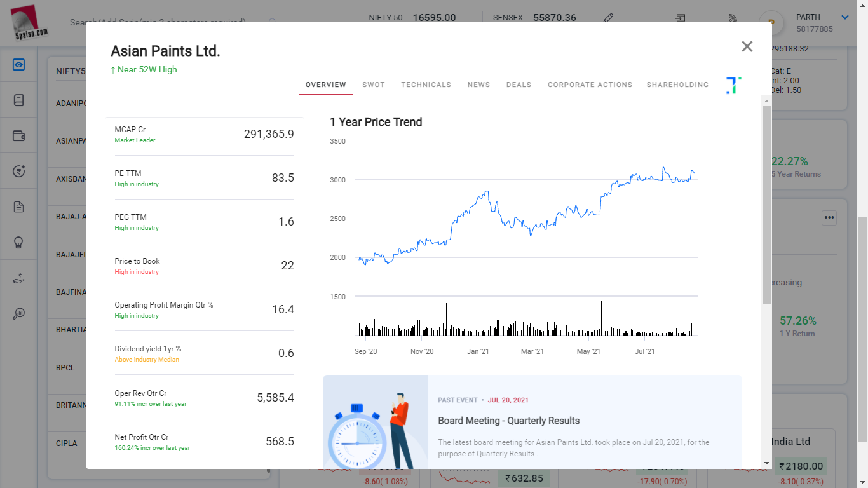The image size is (868, 488).
Task: Open the research chart-search icon in sidebar
Action: 18,313
